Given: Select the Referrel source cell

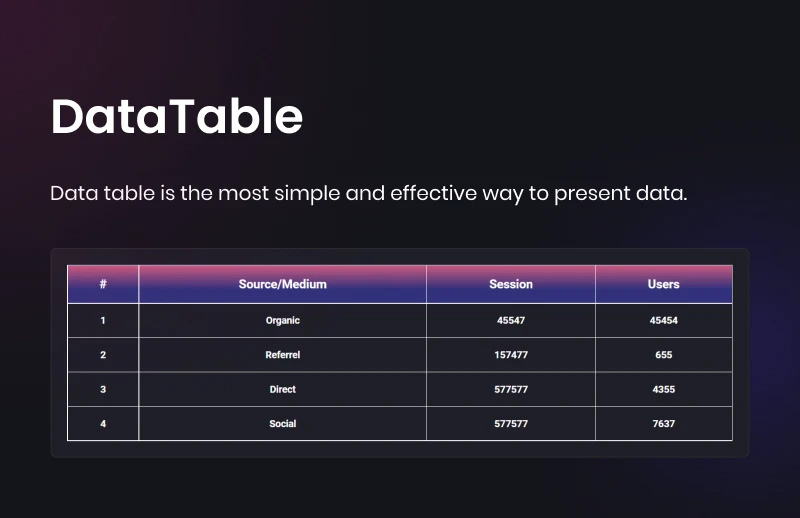Looking at the screenshot, I should pyautogui.click(x=282, y=355).
